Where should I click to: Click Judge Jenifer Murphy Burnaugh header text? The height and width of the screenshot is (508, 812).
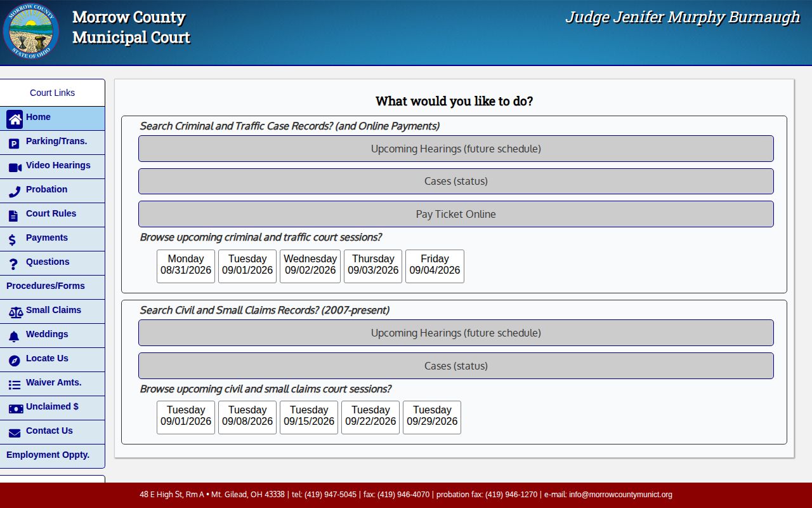pos(683,17)
